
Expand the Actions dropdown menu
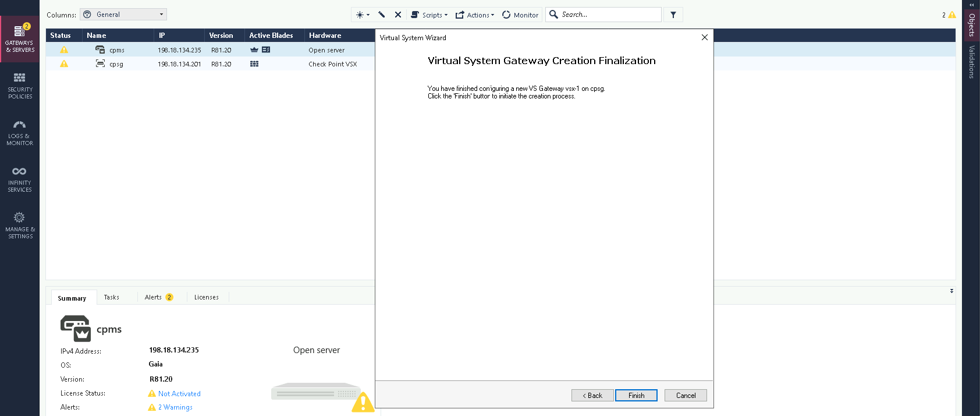(475, 15)
